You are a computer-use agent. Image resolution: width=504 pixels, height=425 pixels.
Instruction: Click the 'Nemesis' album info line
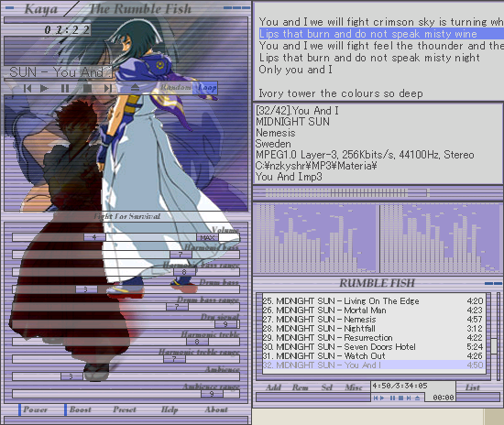tap(276, 133)
